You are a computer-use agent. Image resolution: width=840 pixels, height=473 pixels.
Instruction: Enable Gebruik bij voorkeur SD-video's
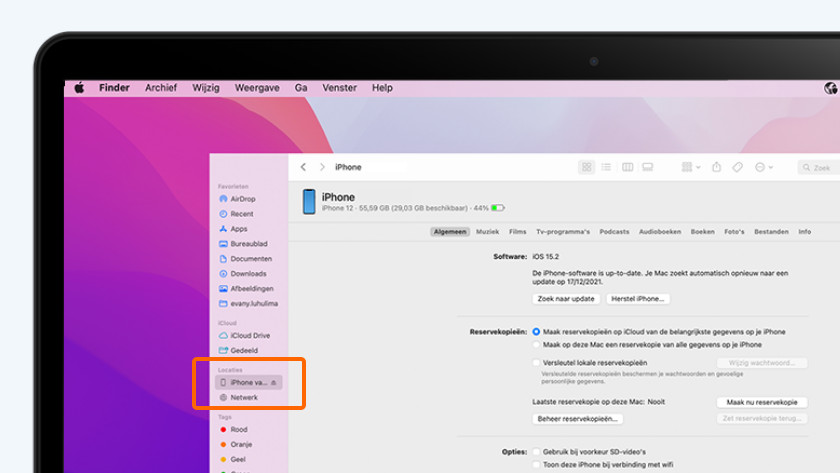[x=536, y=452]
